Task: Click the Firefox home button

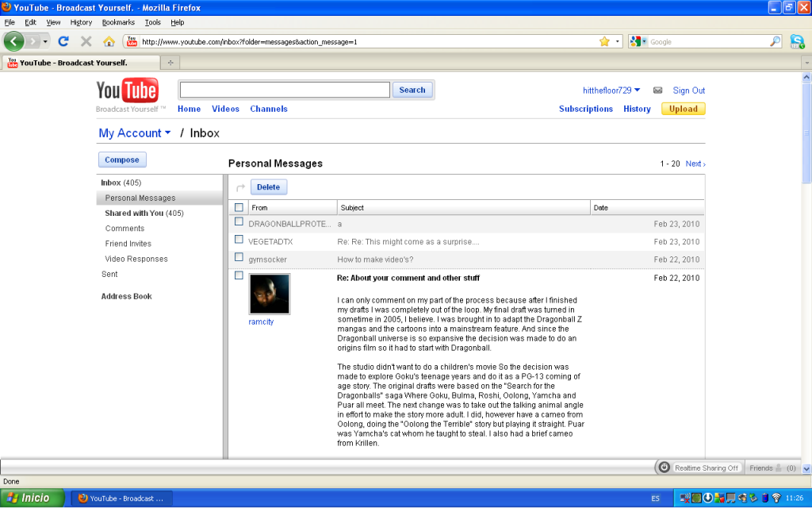Action: tap(109, 41)
